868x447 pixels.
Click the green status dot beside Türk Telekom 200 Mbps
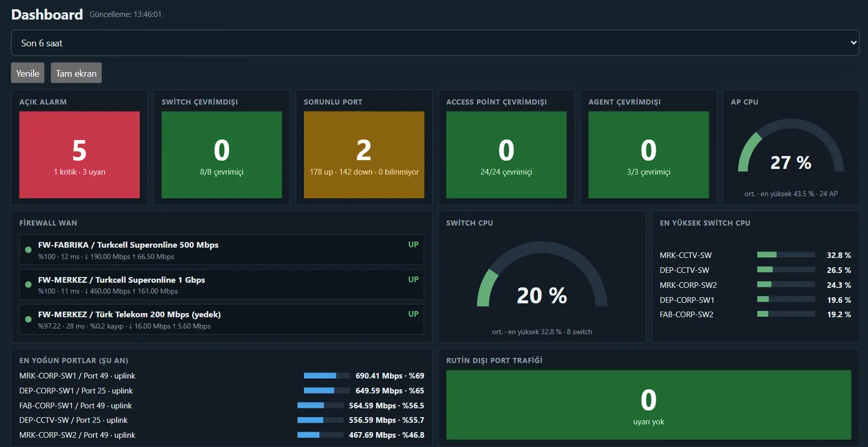pos(28,319)
